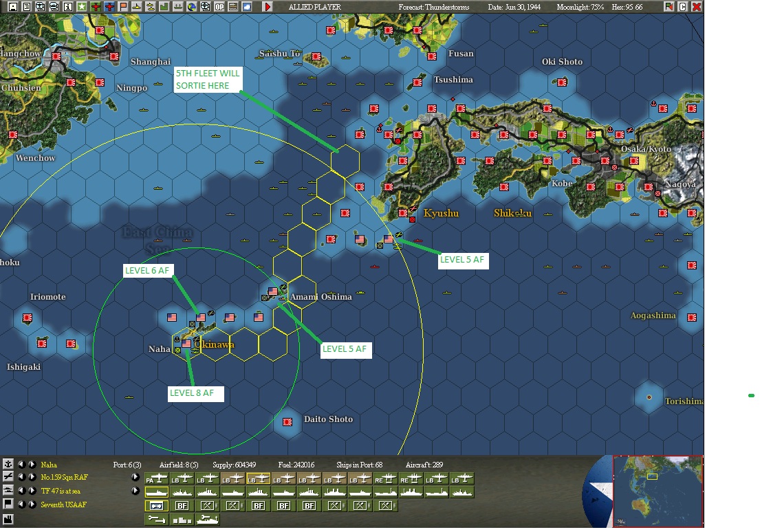782x532 pixels.
Task: Expand air units list arrow left of PA icon
Action: 135,477
